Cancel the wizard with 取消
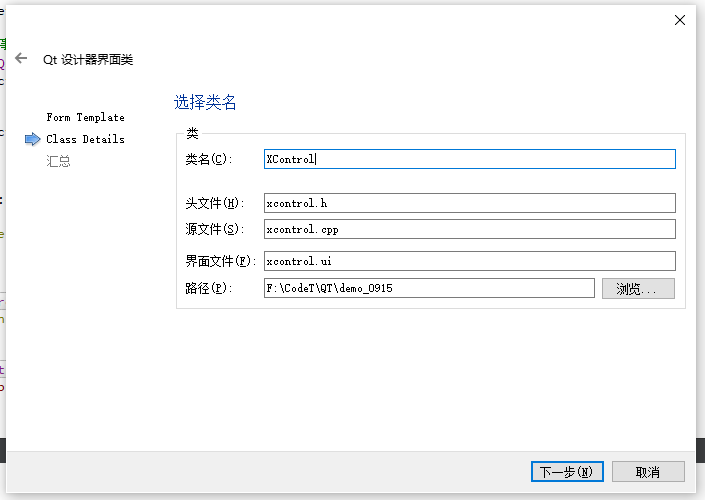Viewport: 705px width, 500px height. [648, 472]
